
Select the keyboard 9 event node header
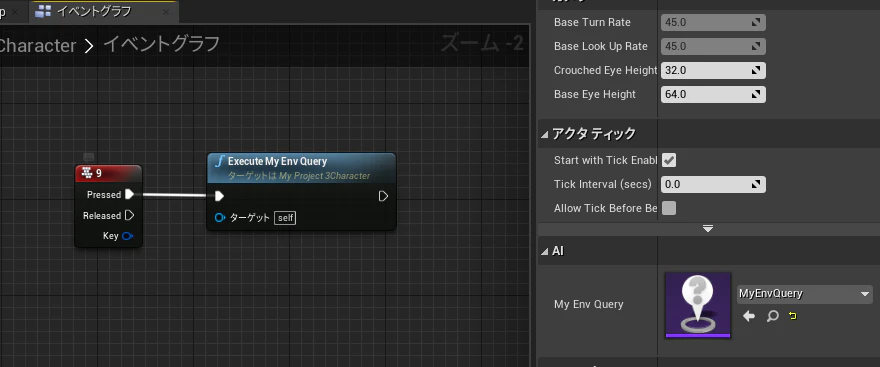click(108, 173)
